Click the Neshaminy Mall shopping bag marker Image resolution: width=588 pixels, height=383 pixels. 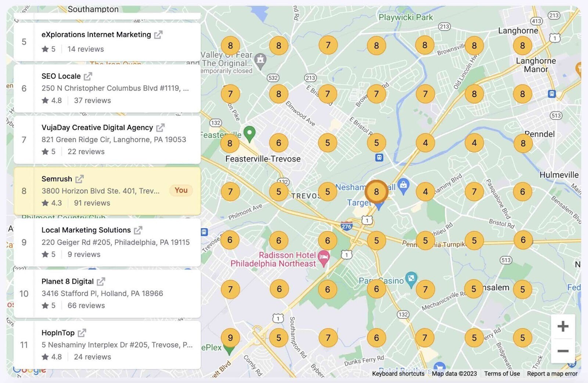pyautogui.click(x=403, y=186)
